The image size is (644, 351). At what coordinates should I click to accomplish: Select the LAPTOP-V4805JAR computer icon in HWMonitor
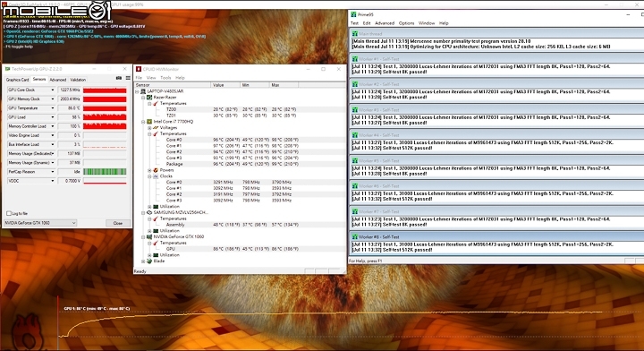tap(143, 91)
